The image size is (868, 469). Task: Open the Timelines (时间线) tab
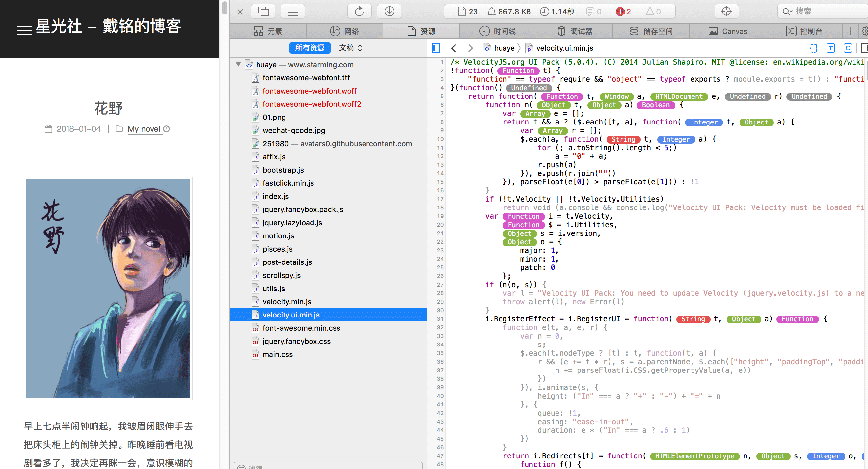pos(498,31)
